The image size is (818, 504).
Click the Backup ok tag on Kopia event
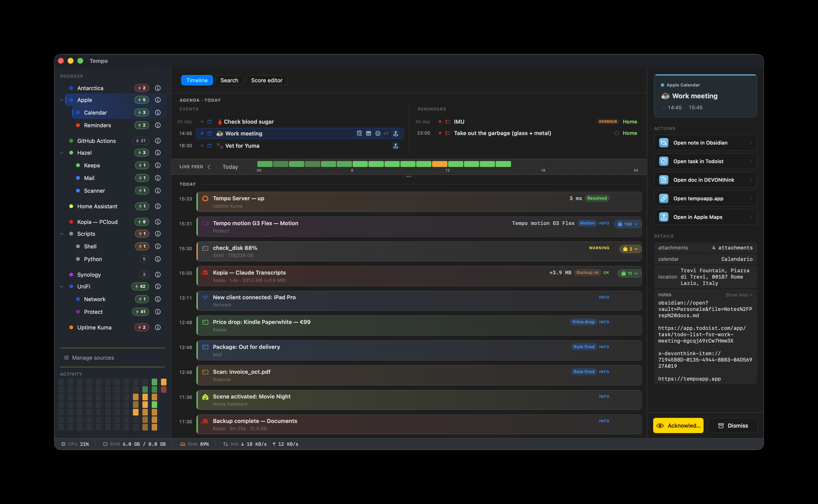click(588, 273)
